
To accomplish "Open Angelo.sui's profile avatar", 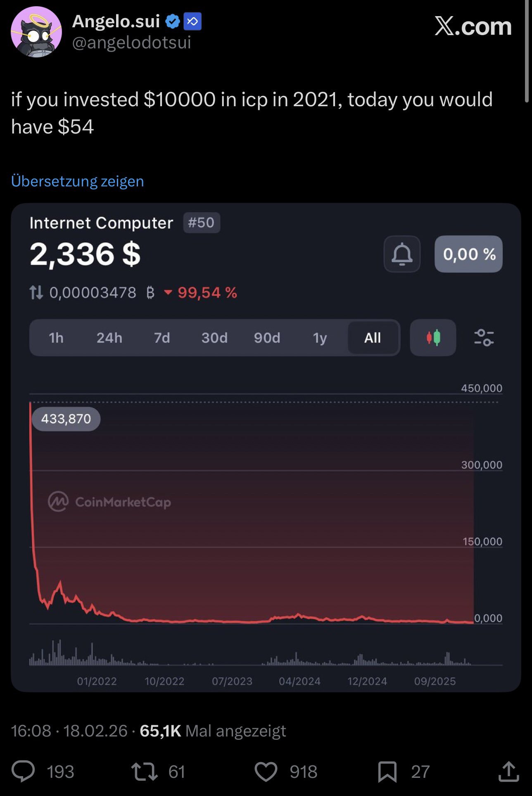I will (36, 32).
